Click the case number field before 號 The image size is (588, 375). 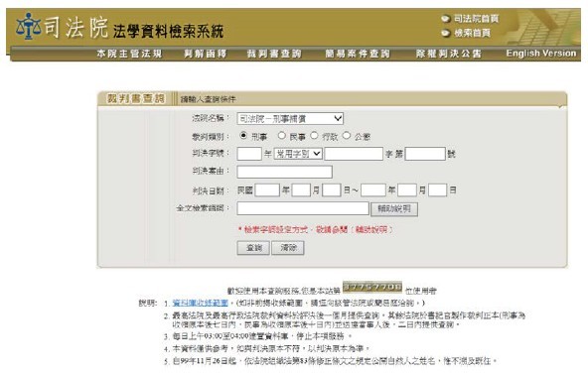click(425, 154)
